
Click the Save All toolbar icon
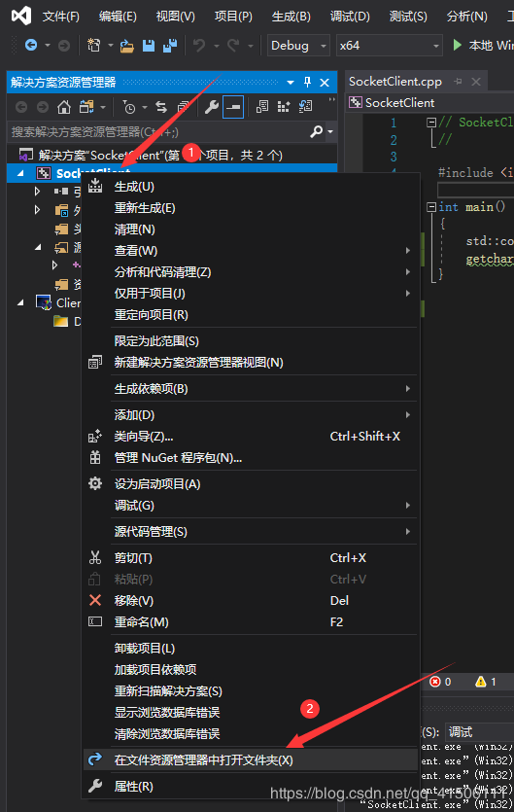click(x=170, y=46)
